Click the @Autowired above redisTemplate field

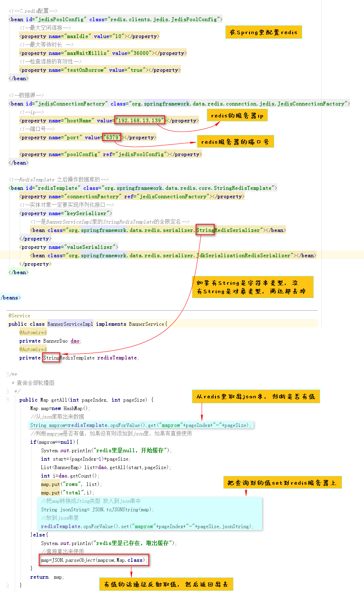click(33, 349)
